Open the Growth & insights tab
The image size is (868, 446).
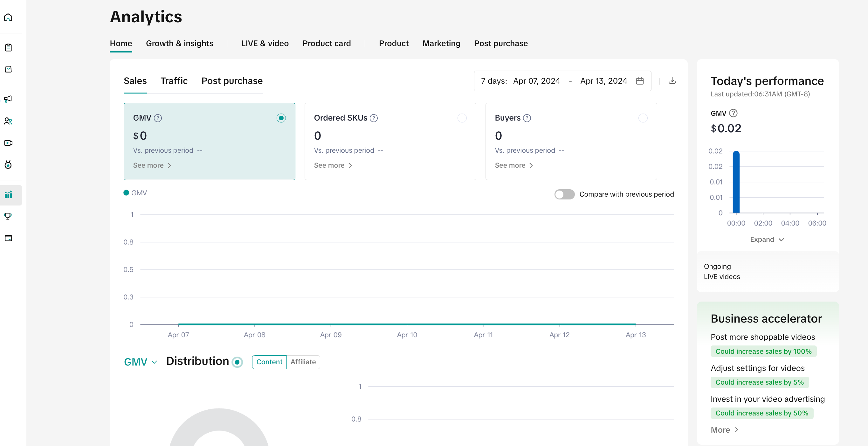[179, 44]
